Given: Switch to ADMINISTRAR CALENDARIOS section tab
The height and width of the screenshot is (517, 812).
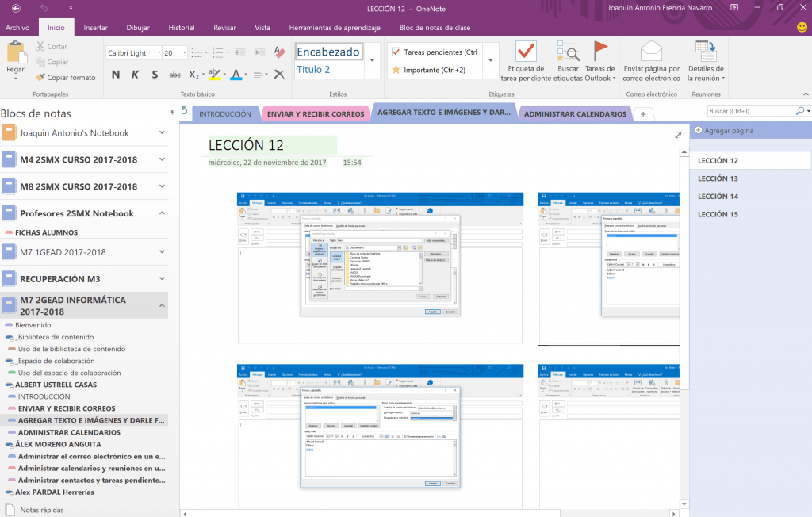Looking at the screenshot, I should coord(575,114).
